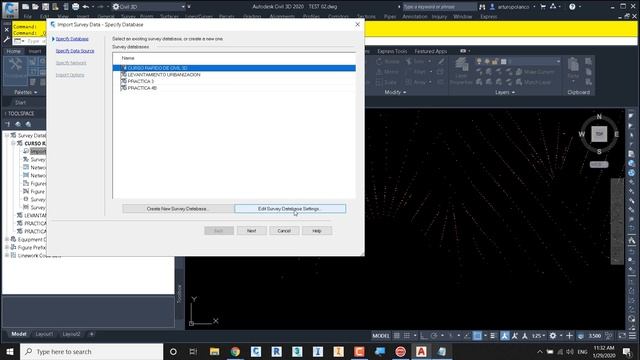Select PRACTICA 3 survey database

140,81
